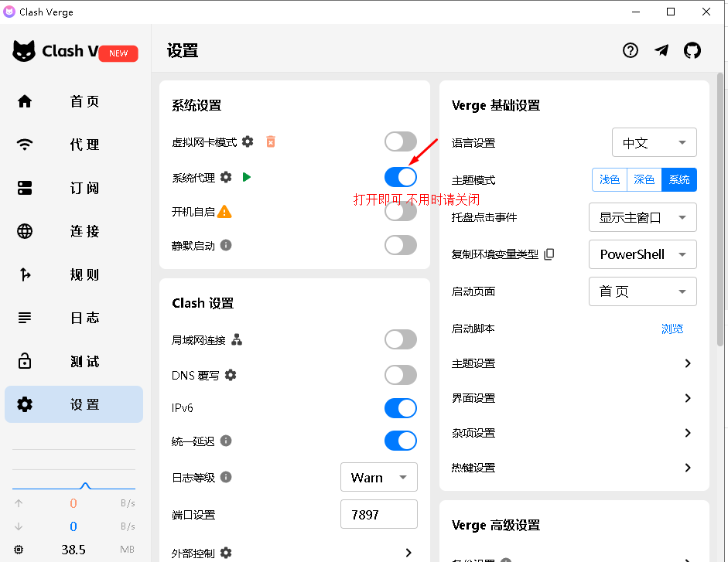Click the auto-launch warning triangle icon
The height and width of the screenshot is (562, 728).
tap(224, 212)
